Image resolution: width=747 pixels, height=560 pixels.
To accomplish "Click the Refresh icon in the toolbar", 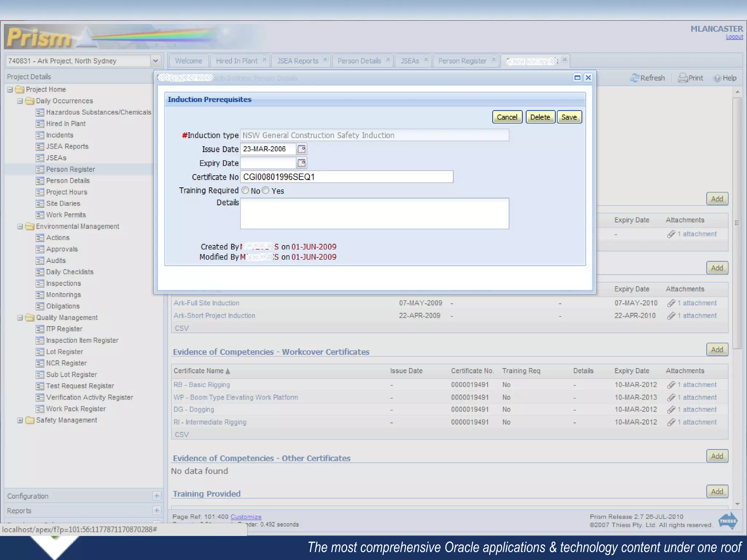I will point(635,78).
